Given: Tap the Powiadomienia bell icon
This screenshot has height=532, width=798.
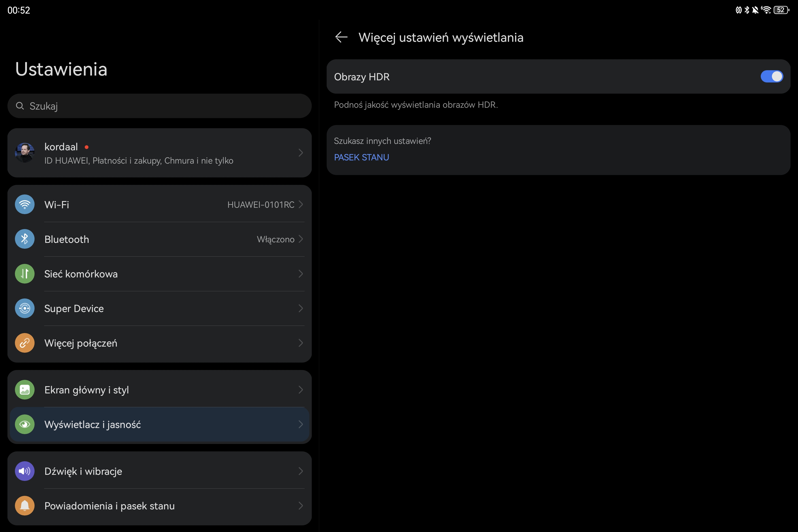Looking at the screenshot, I should (25, 506).
